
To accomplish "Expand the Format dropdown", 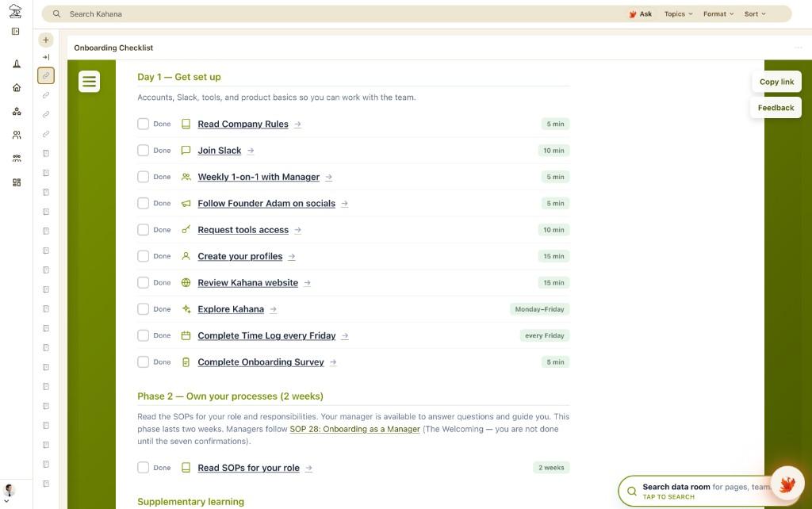I will [x=718, y=14].
